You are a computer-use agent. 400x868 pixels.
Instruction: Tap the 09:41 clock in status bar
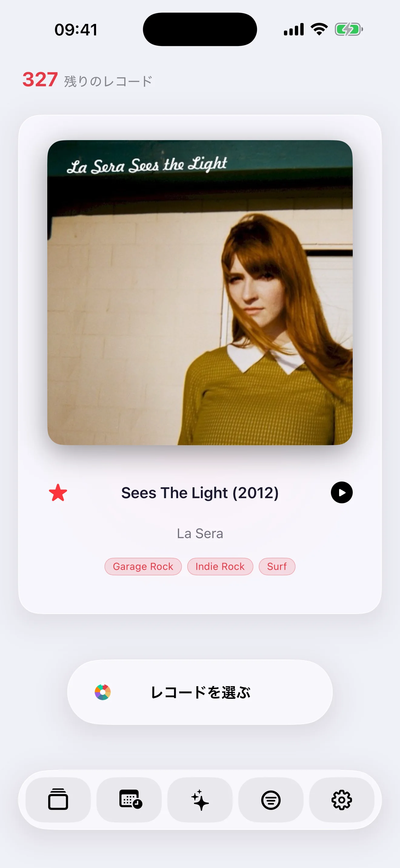76,30
